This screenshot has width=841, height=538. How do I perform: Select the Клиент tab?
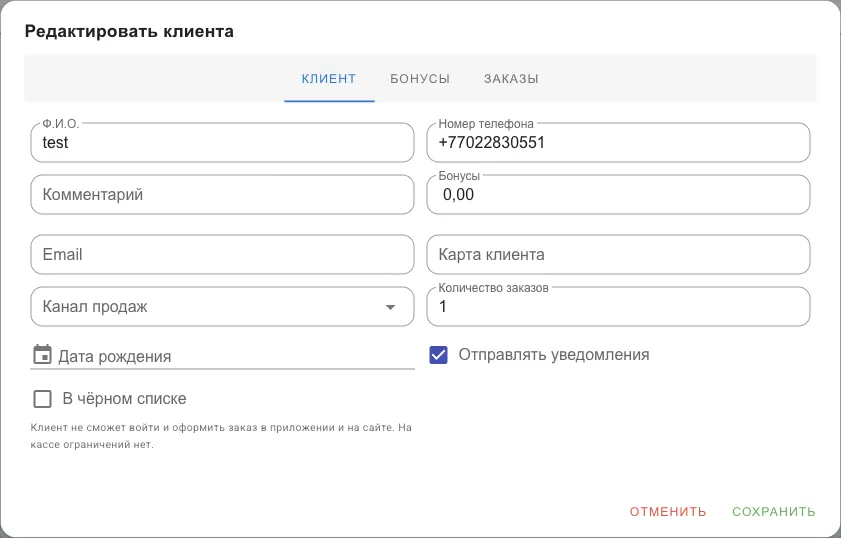click(x=329, y=79)
